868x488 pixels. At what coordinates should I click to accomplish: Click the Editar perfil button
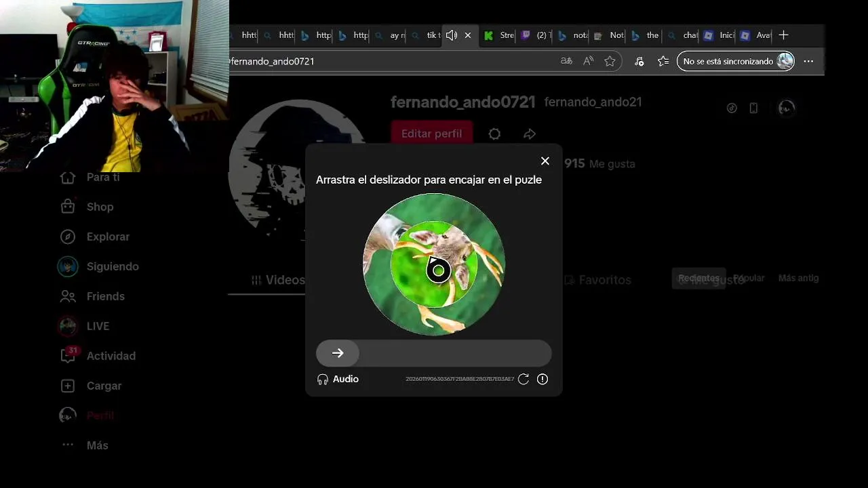(x=431, y=134)
